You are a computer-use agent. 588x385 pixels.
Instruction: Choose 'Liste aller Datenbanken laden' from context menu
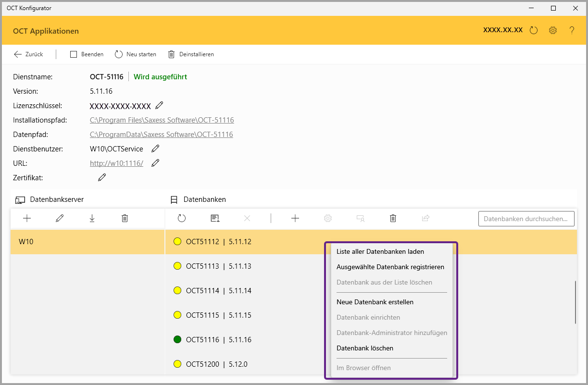(x=380, y=251)
